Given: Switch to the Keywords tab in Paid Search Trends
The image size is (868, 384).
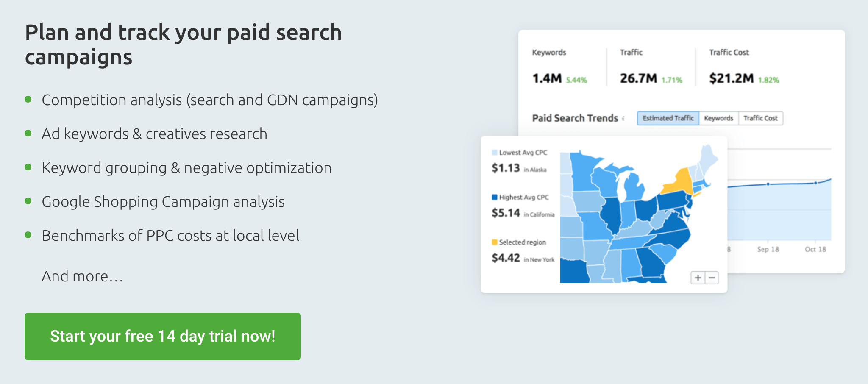Looking at the screenshot, I should pyautogui.click(x=718, y=118).
